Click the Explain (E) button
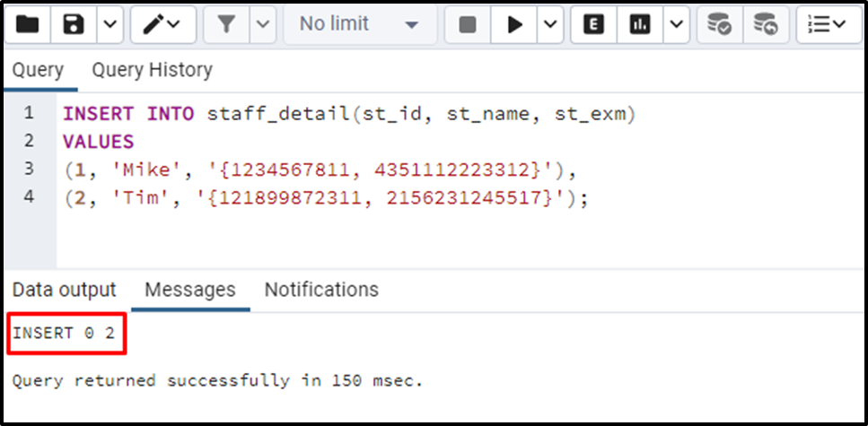Image resolution: width=868 pixels, height=426 pixels. [x=593, y=24]
